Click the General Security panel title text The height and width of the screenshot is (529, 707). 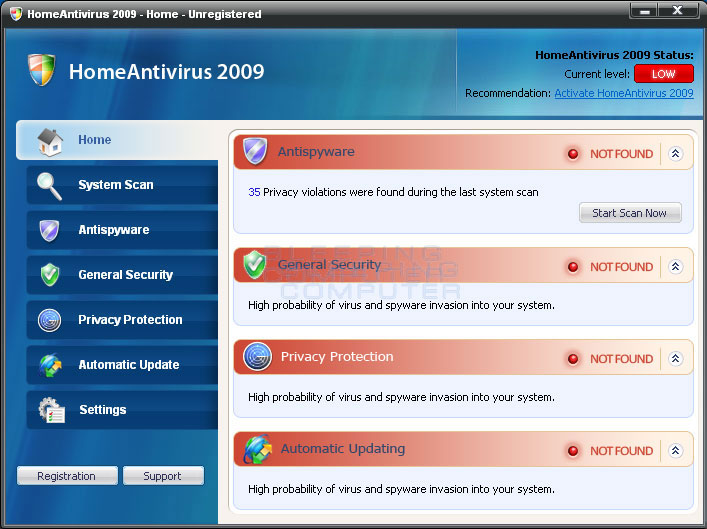pyautogui.click(x=329, y=264)
